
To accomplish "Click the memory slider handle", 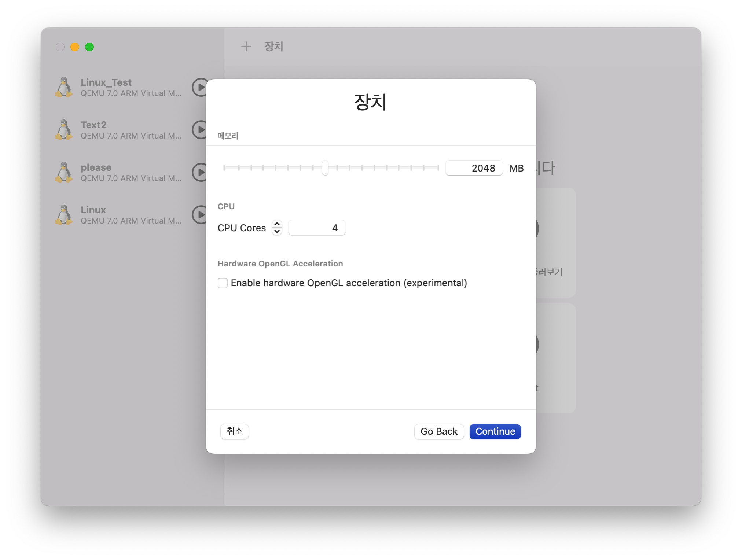I will tap(325, 168).
